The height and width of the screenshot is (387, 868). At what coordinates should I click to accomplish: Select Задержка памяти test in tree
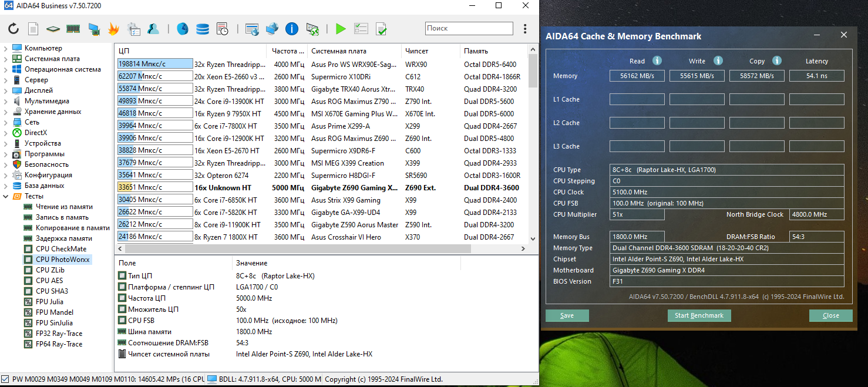tap(63, 238)
